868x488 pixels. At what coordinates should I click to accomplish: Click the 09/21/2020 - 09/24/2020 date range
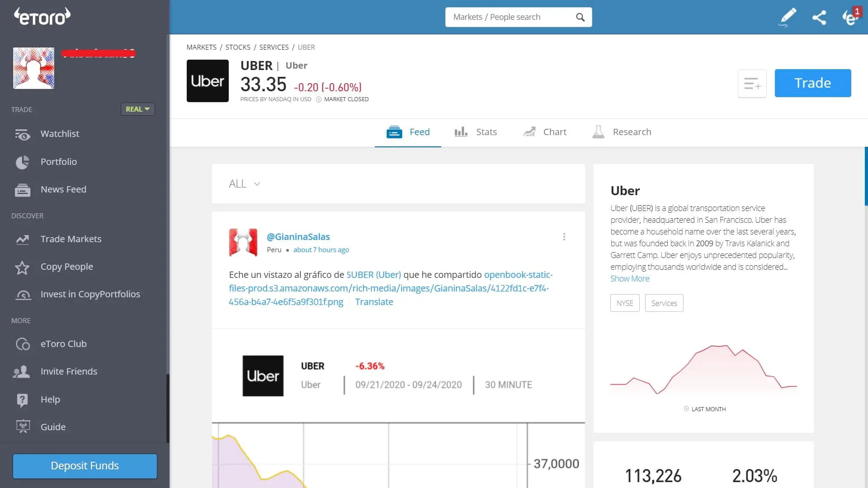409,385
